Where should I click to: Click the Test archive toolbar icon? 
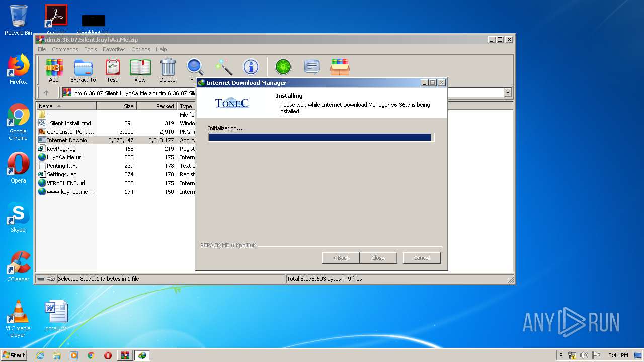[112, 70]
